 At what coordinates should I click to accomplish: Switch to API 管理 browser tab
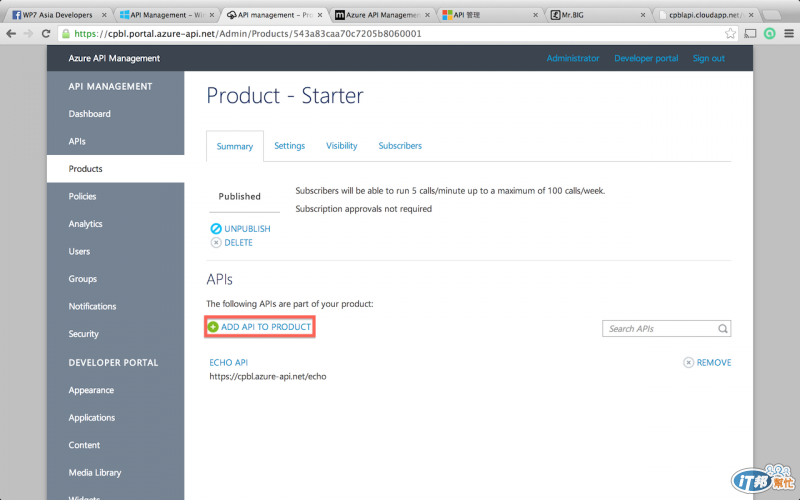(490, 15)
